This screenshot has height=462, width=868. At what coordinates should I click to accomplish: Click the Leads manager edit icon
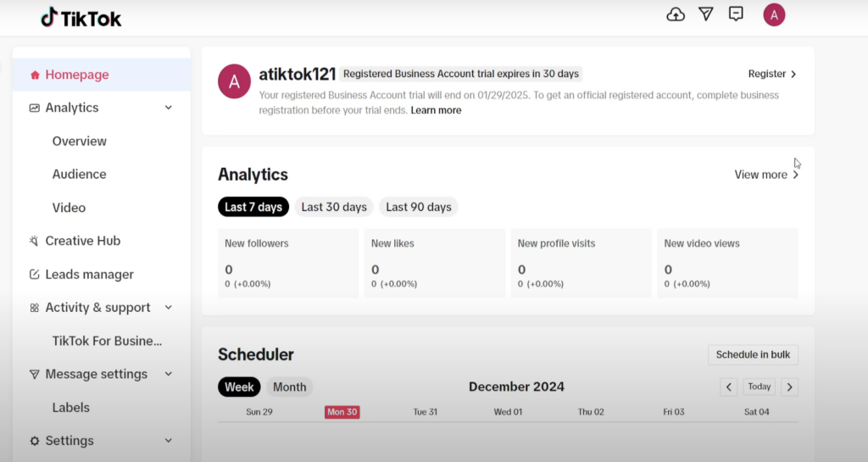pyautogui.click(x=34, y=275)
